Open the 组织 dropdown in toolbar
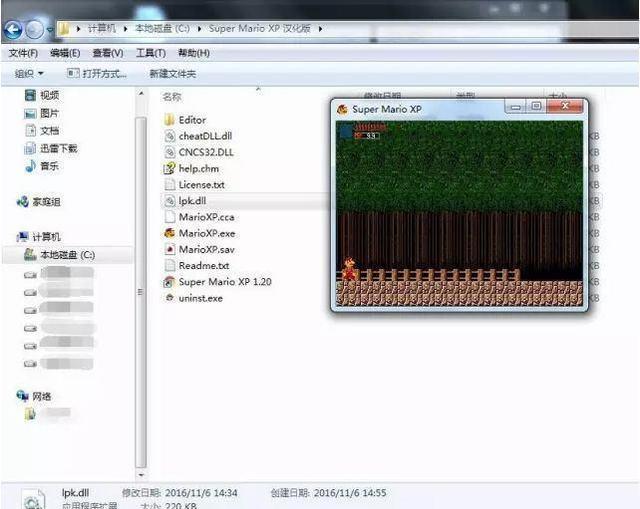Image resolution: width=640 pixels, height=509 pixels. click(x=29, y=74)
